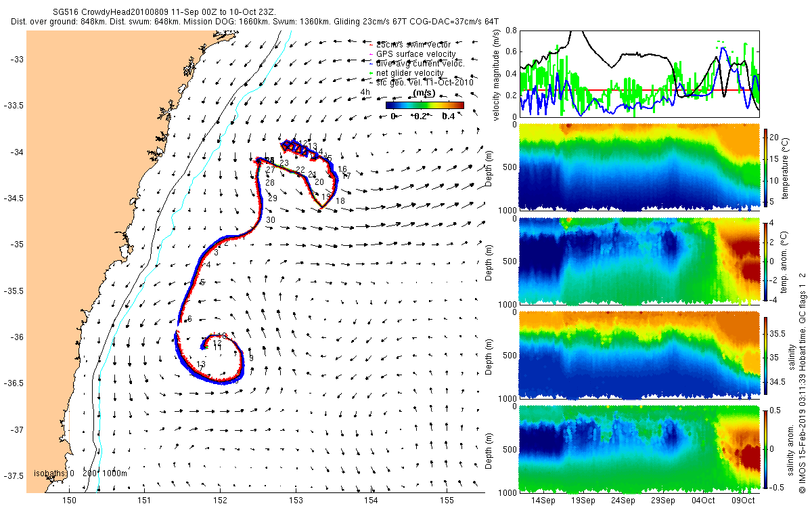Click the '-36' latitude tick label

[17, 337]
